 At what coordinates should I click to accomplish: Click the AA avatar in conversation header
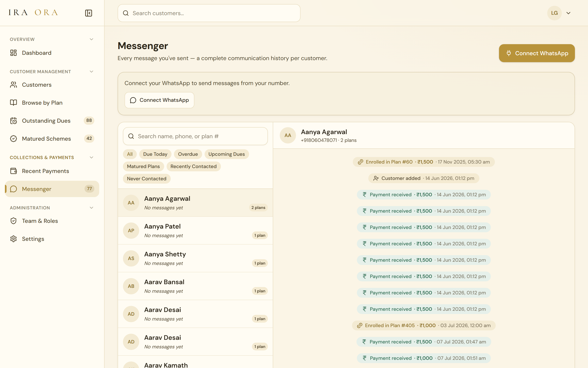pyautogui.click(x=288, y=135)
